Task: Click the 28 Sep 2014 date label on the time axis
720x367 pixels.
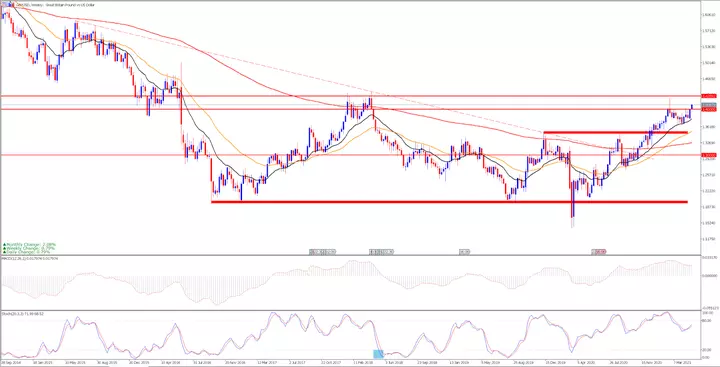Action: (x=10, y=363)
